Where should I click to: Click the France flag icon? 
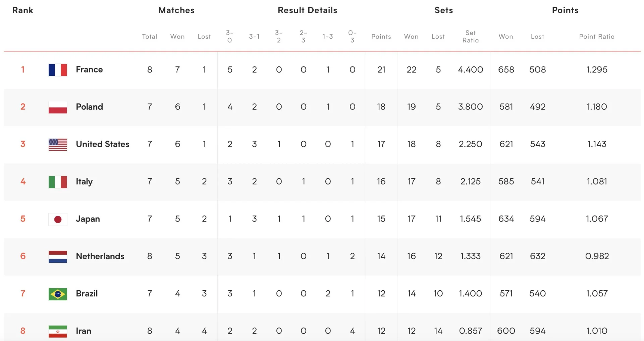pos(58,70)
